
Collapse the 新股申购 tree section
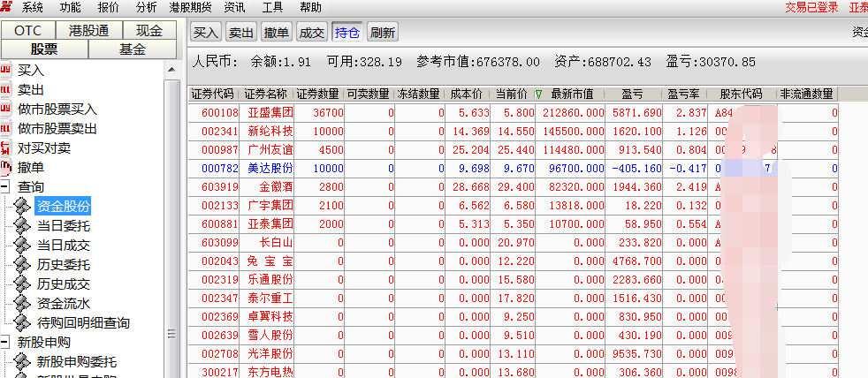coord(5,342)
